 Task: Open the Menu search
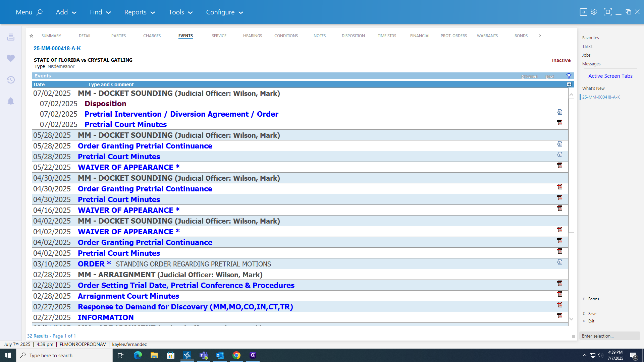click(29, 12)
